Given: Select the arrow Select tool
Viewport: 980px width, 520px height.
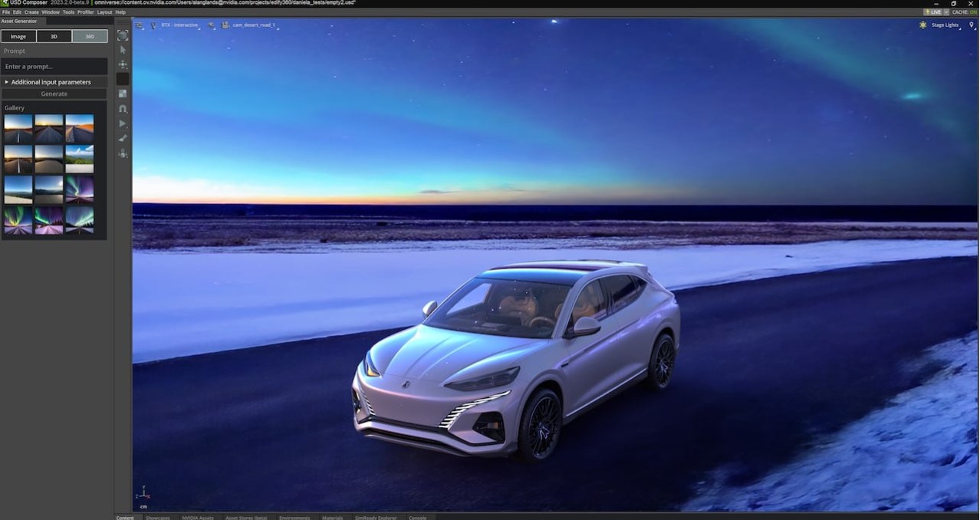Looking at the screenshot, I should [x=123, y=50].
